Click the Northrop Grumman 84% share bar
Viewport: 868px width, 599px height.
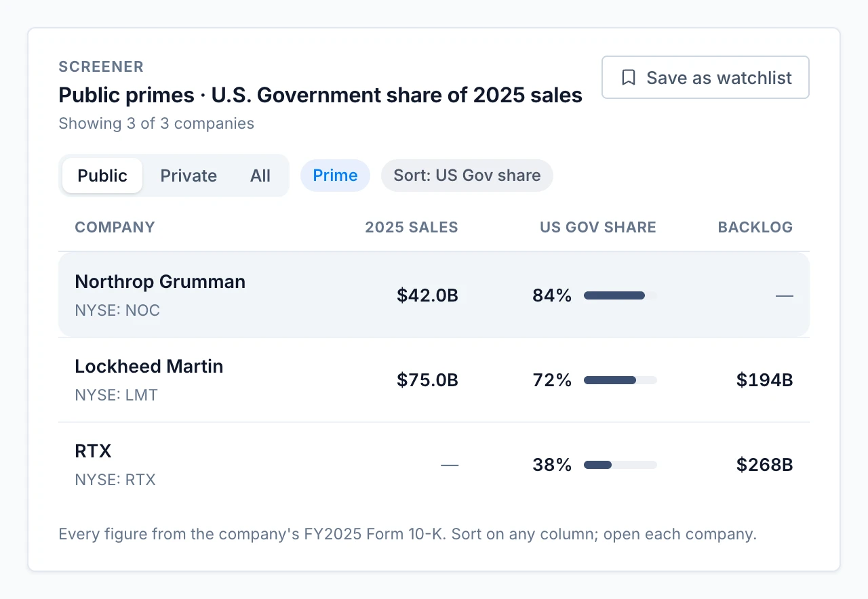(x=620, y=295)
